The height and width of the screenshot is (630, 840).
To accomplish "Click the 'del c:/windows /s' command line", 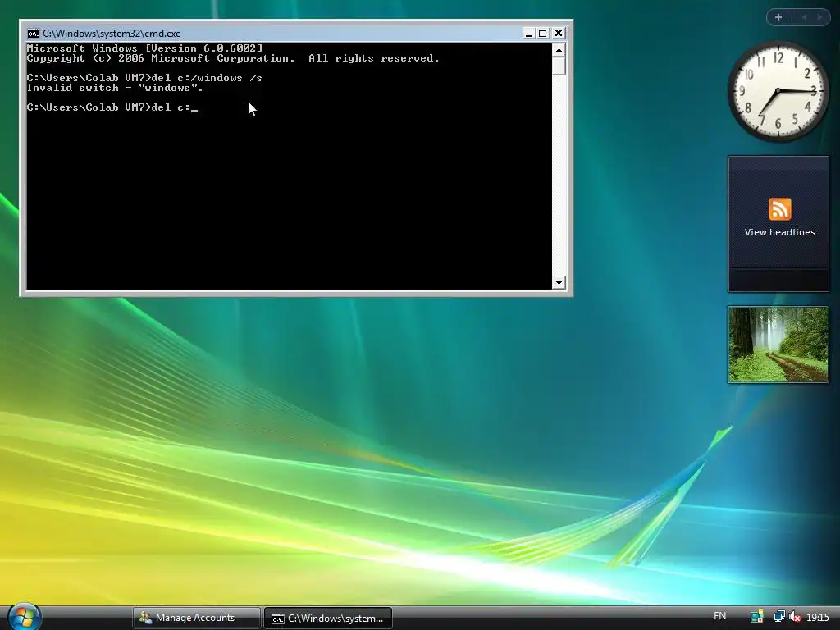I will tap(144, 78).
